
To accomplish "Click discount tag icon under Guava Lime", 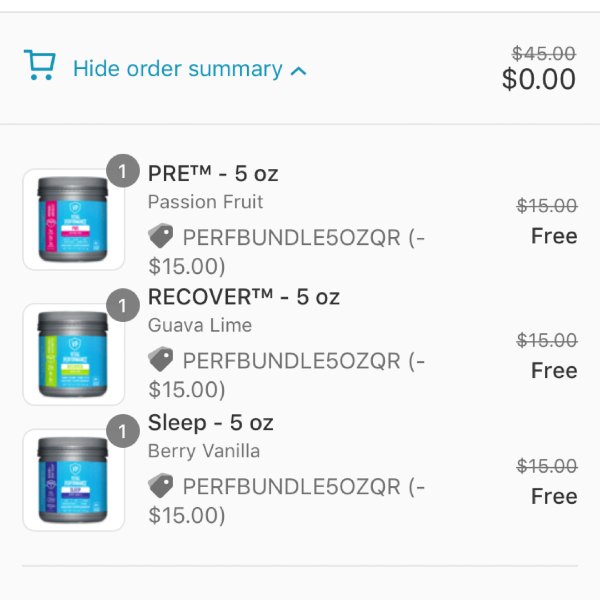I will (160, 359).
